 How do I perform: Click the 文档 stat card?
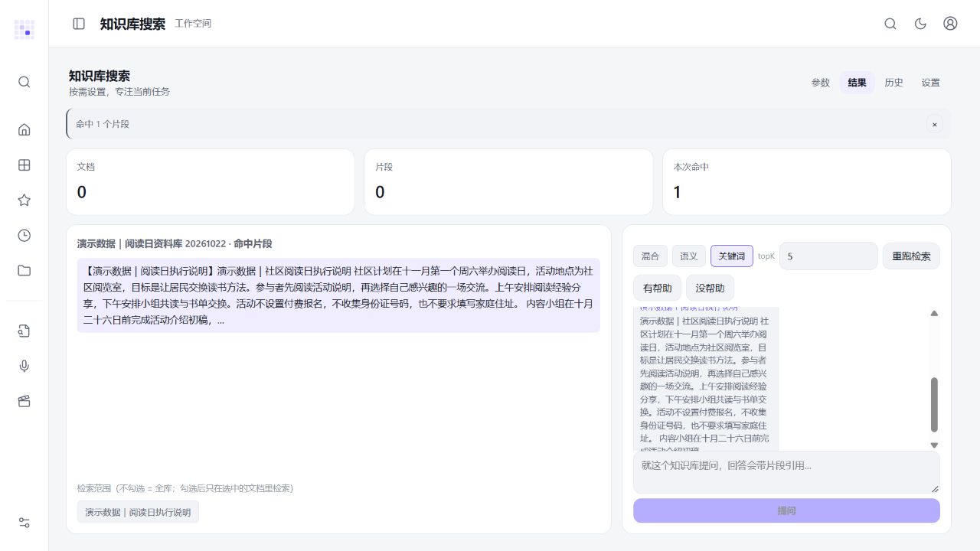click(210, 181)
